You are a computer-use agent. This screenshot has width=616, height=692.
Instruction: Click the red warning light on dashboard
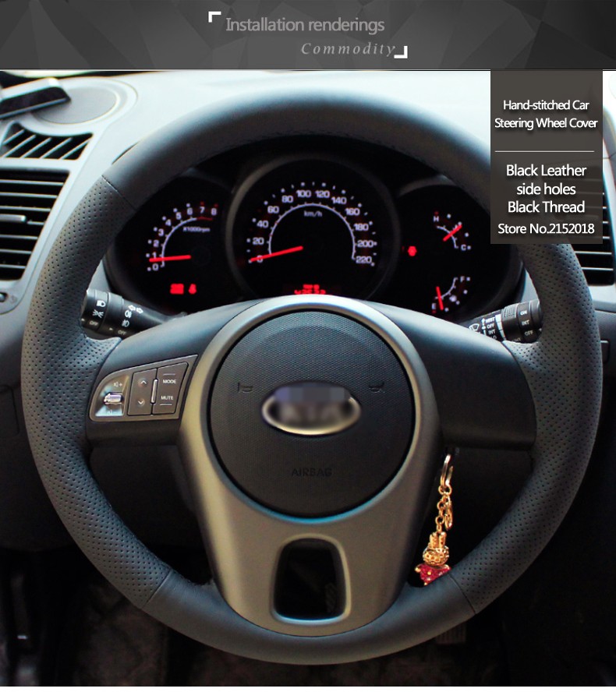412,251
